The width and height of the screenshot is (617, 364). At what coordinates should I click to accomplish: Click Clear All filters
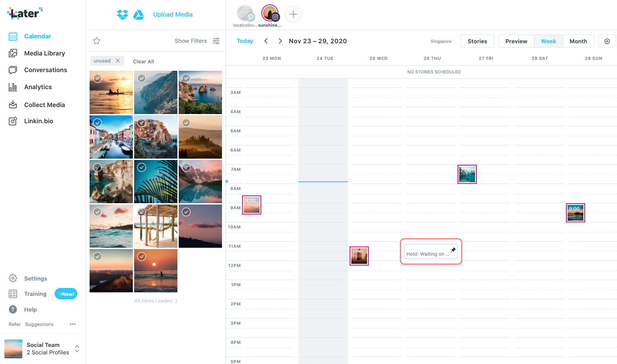point(143,62)
